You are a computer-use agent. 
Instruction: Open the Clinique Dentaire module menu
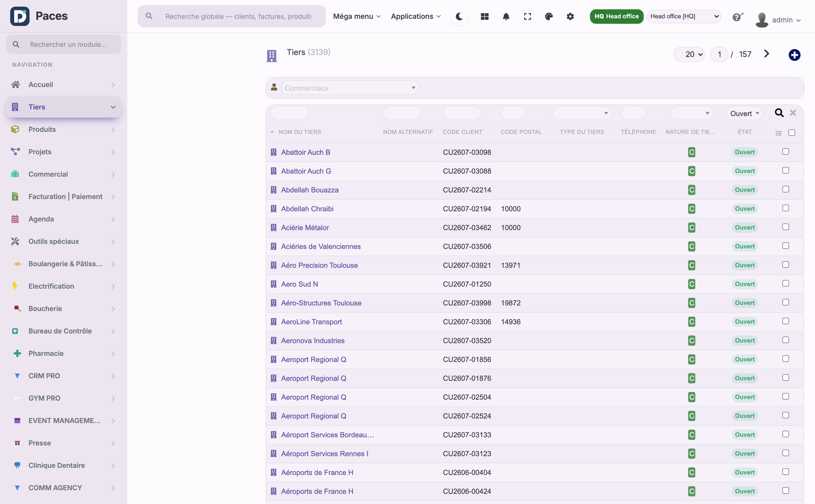(64, 465)
